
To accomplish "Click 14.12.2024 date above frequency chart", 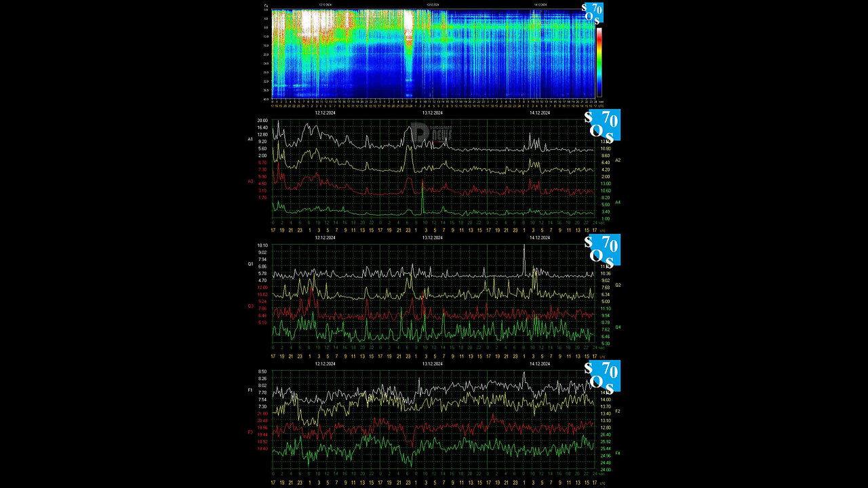I will pos(540,364).
